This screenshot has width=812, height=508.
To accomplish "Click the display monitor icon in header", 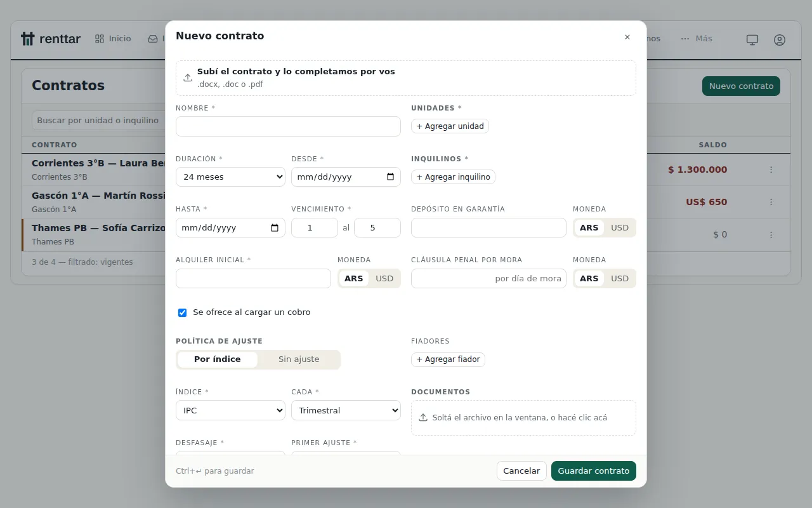I will tap(752, 39).
